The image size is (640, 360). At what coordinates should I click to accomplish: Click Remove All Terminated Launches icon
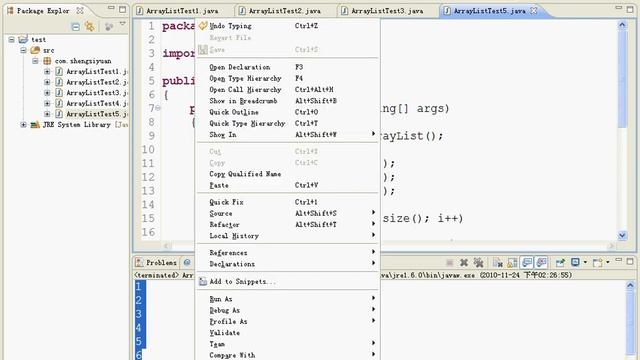pyautogui.click(x=478, y=262)
